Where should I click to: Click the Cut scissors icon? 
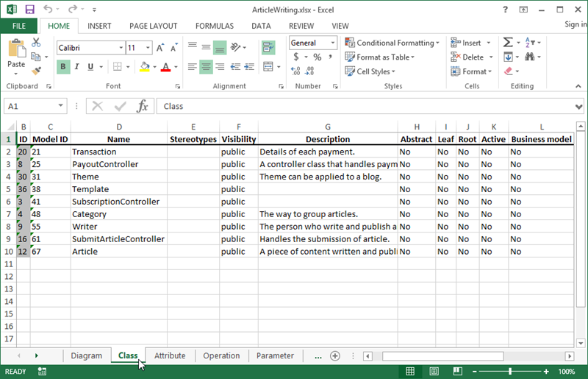click(x=36, y=43)
